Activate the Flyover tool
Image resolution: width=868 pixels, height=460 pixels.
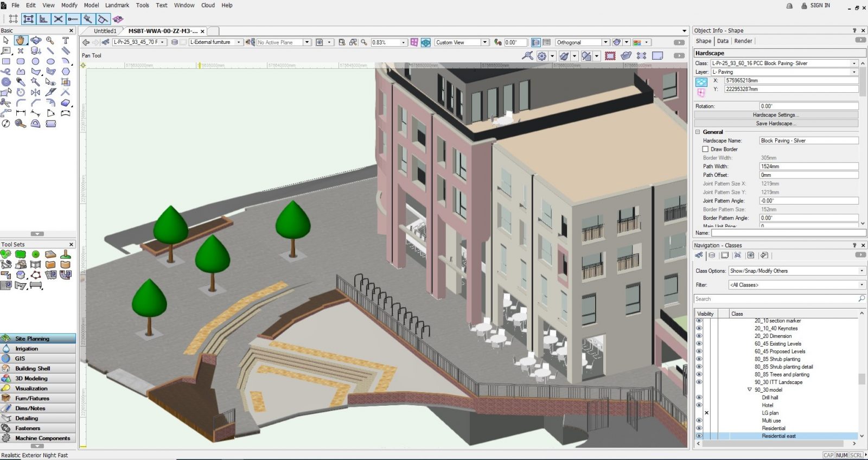(36, 41)
